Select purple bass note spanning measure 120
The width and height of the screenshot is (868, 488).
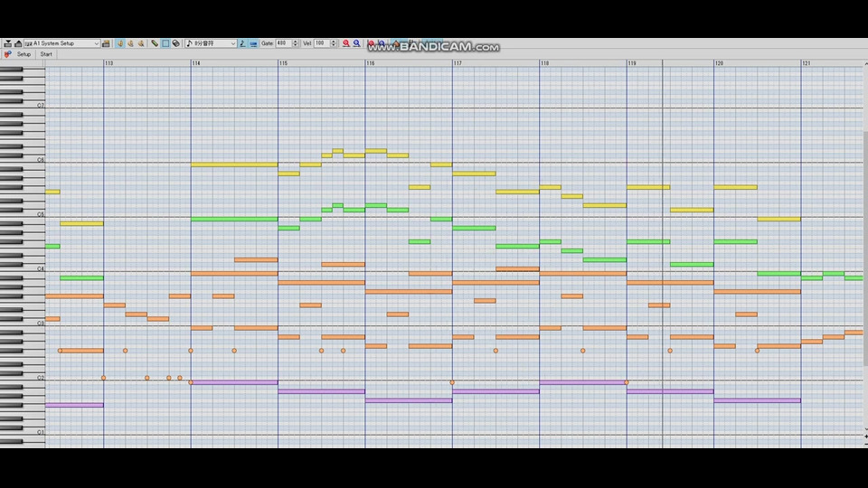[x=758, y=400]
